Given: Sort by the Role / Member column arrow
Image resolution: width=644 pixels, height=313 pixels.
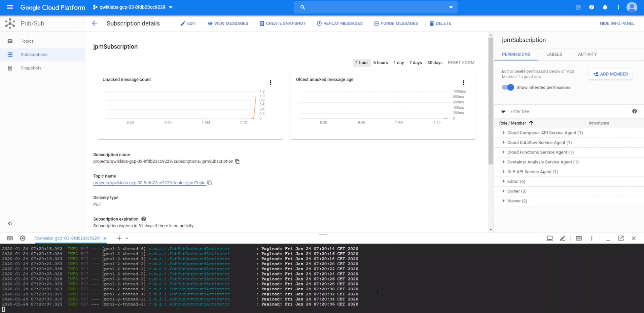Looking at the screenshot, I should pos(531,123).
